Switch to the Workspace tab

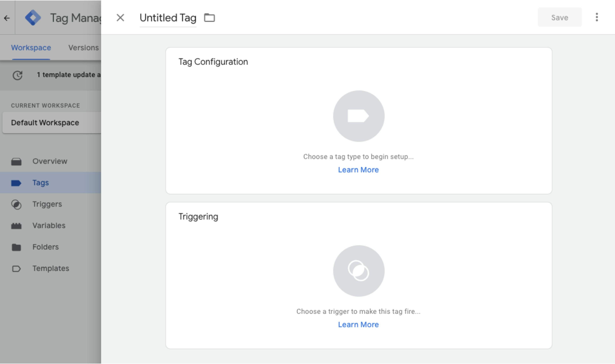click(x=31, y=48)
